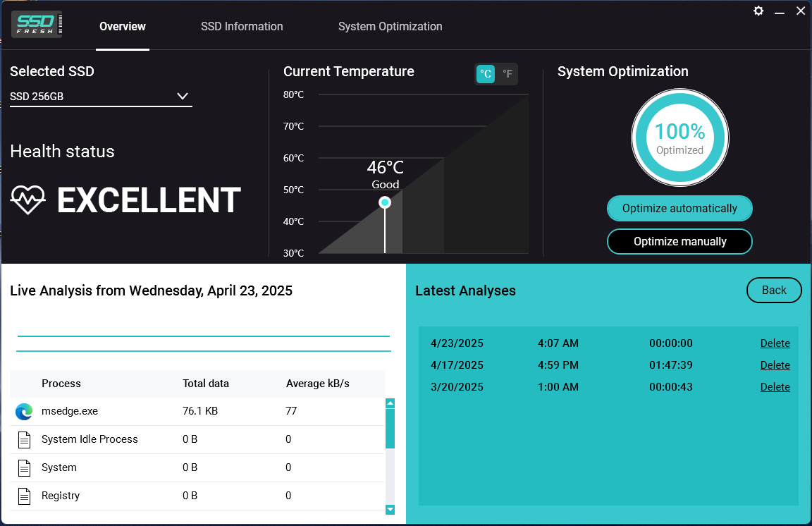Click the heartbeat health status icon

pyautogui.click(x=28, y=200)
